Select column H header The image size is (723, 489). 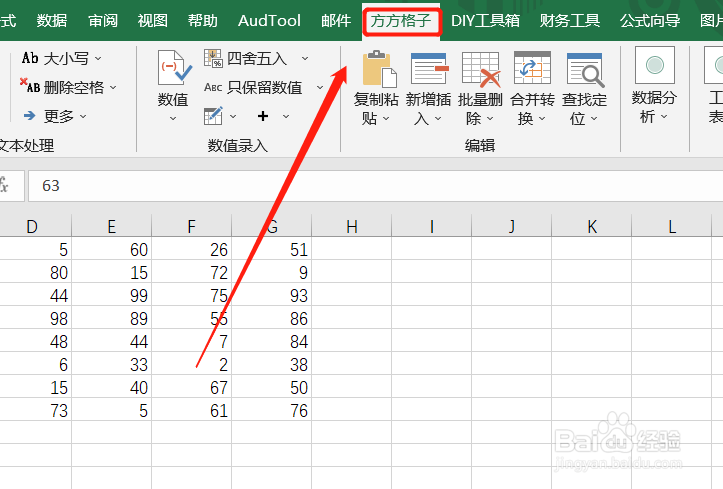click(x=351, y=226)
